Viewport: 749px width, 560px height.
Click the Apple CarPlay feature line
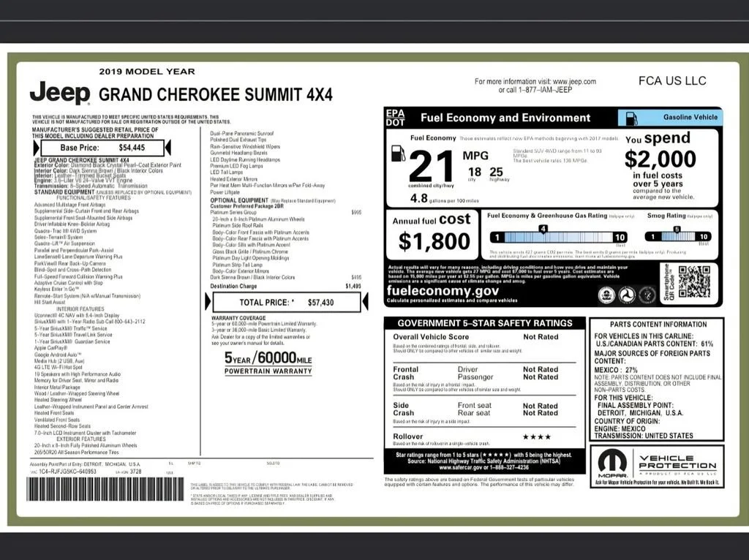50,348
